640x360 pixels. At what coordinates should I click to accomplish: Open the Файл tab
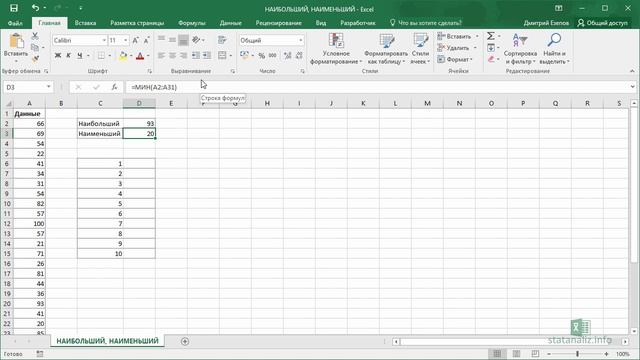(x=15, y=23)
